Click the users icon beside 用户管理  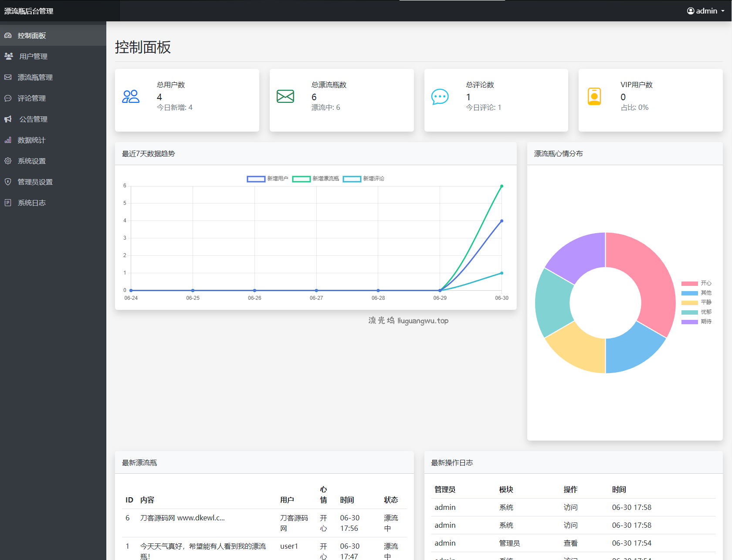9,56
